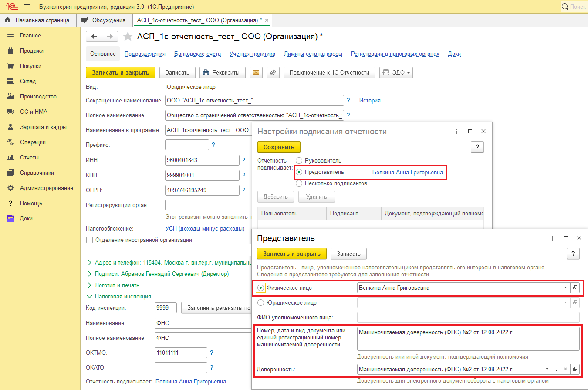The image size is (588, 390).
Task: Open the 1C main menu hamburger icon
Action: (x=27, y=7)
